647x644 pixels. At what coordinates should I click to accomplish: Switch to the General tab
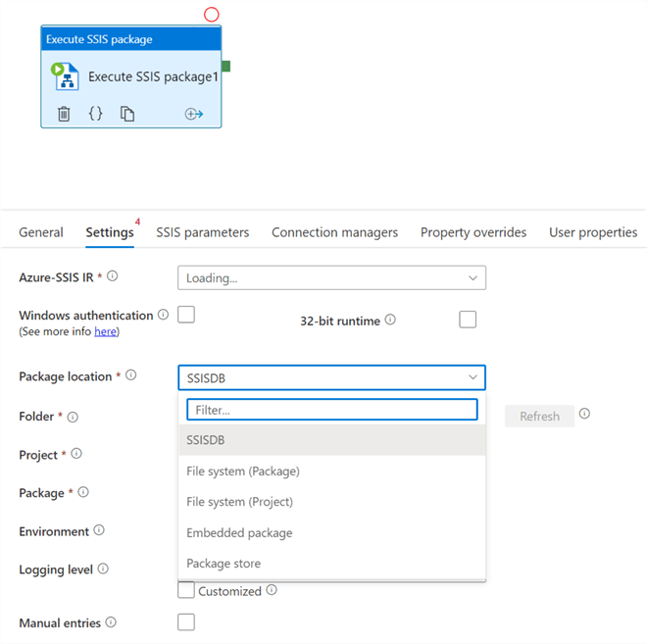[x=41, y=232]
